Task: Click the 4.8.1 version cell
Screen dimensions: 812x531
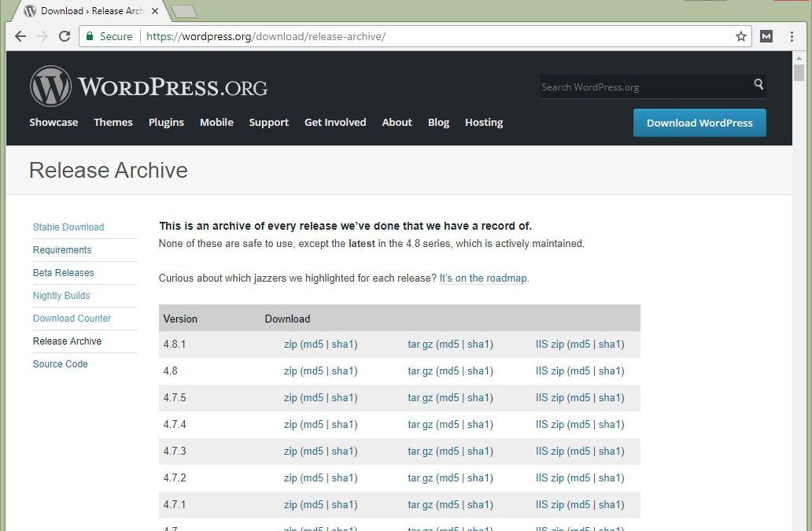Action: pyautogui.click(x=175, y=345)
